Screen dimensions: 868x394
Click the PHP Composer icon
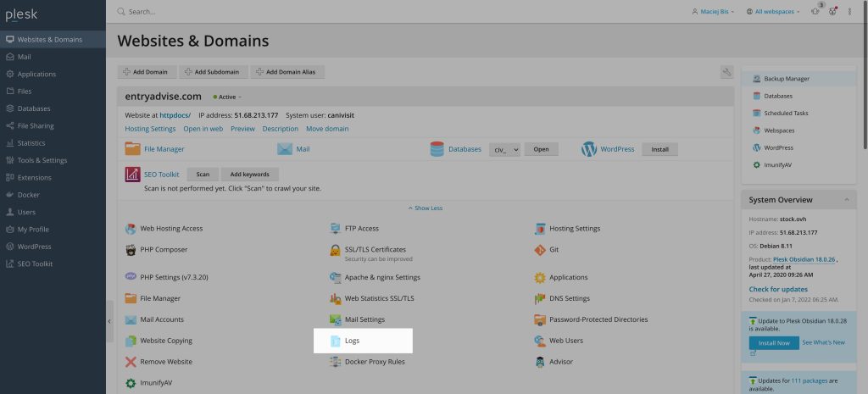(131, 250)
